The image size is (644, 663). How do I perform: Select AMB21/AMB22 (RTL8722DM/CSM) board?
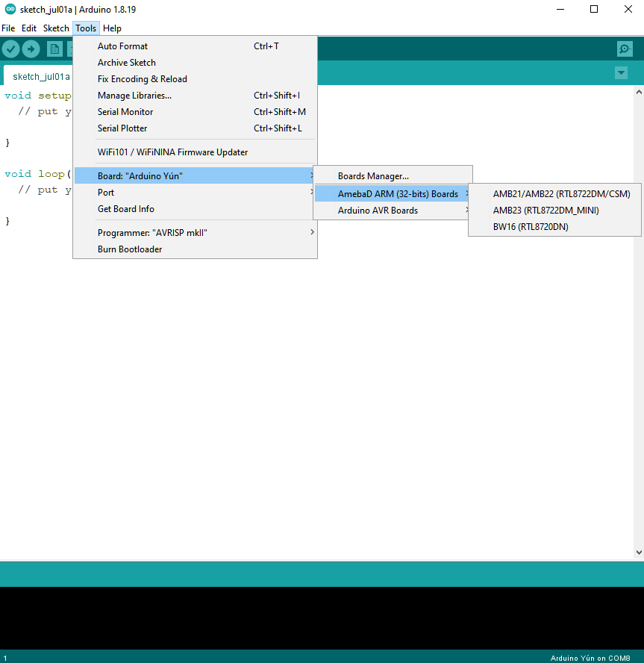(x=554, y=193)
